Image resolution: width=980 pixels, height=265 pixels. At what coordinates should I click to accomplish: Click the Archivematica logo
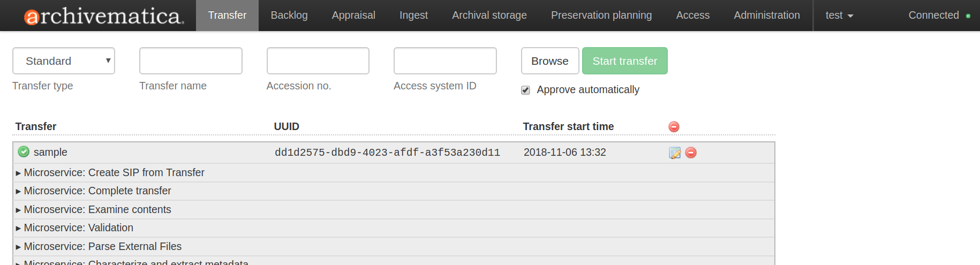(104, 16)
